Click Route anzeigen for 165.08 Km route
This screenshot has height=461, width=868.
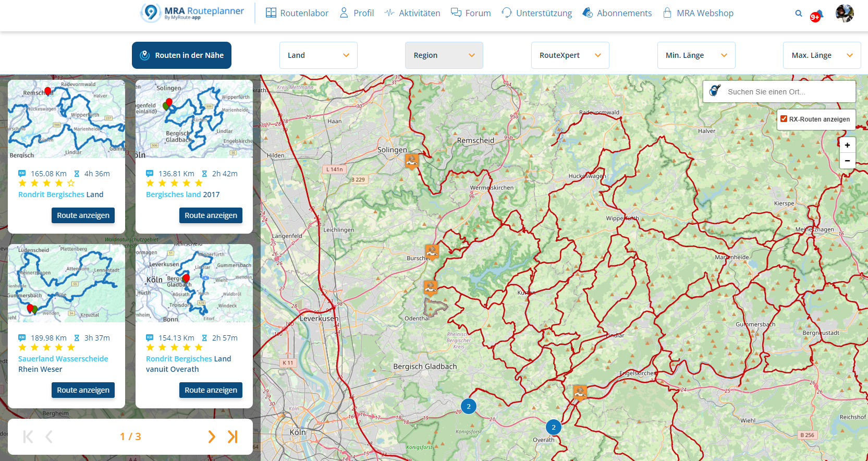(83, 215)
